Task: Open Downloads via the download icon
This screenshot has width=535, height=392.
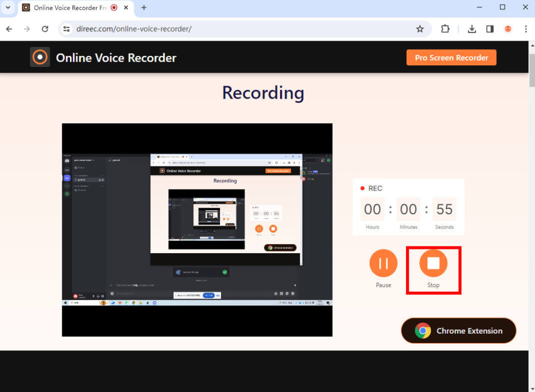Action: [472, 29]
